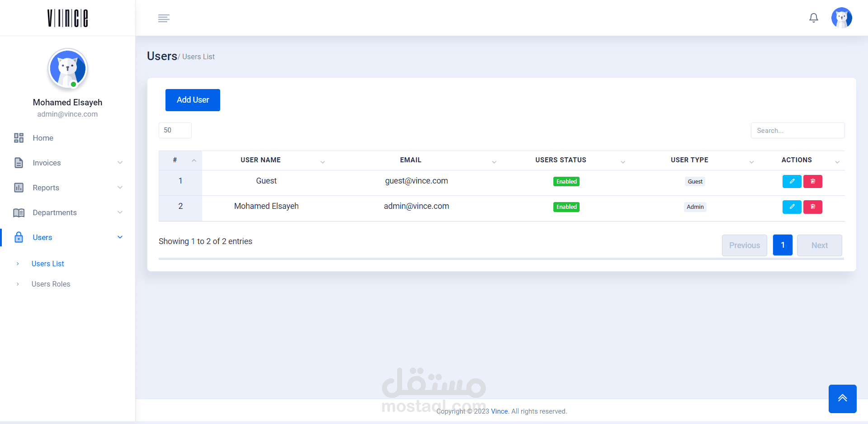Viewport: 868px width, 424px height.
Task: Toggle the sidebar hamburger menu icon
Action: pos(164,18)
